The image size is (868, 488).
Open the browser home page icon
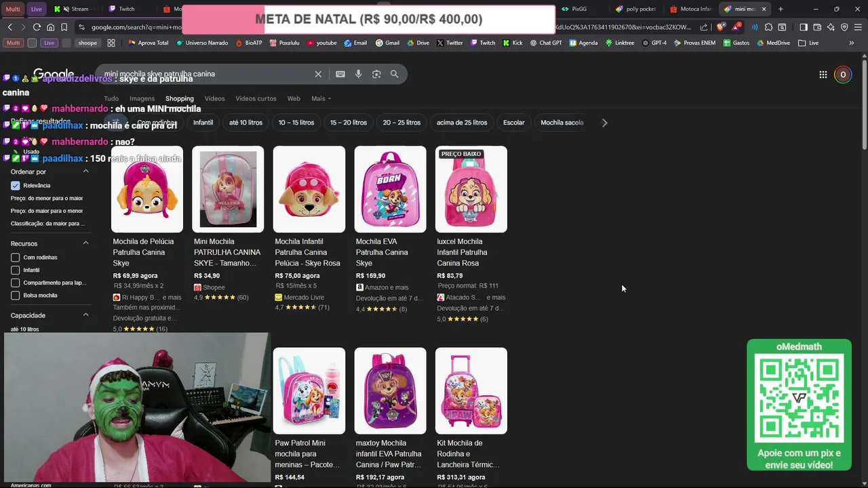click(50, 27)
